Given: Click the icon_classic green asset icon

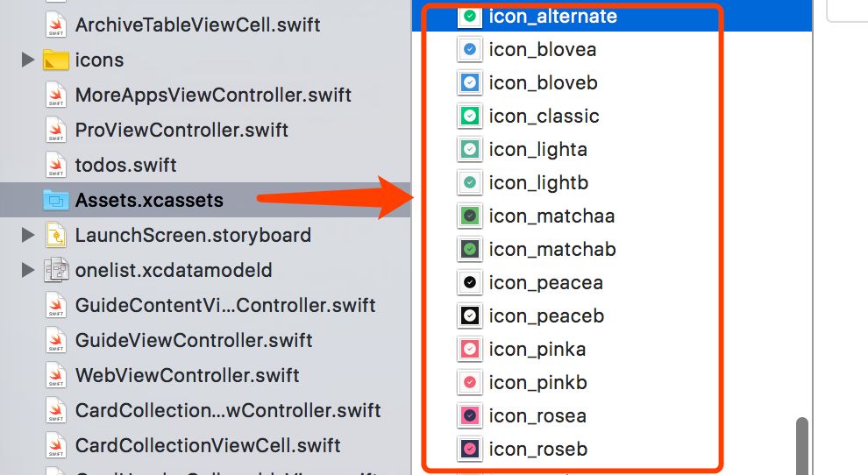Looking at the screenshot, I should (x=470, y=117).
